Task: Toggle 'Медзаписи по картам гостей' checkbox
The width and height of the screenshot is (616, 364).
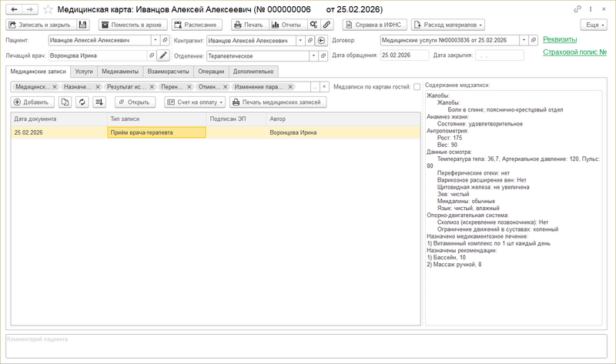Action: coord(417,86)
